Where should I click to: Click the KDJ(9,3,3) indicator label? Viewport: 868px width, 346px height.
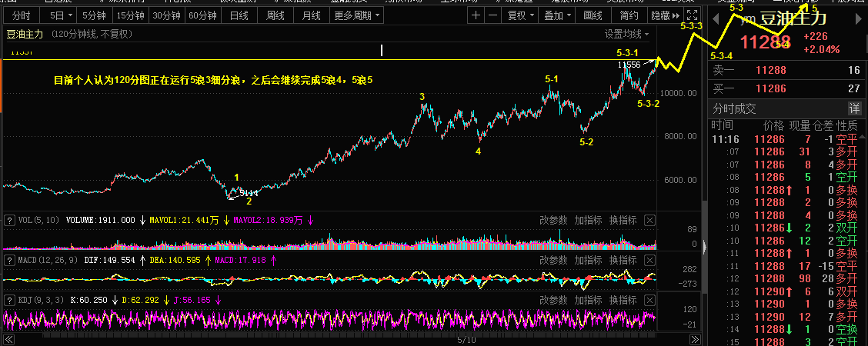click(42, 300)
